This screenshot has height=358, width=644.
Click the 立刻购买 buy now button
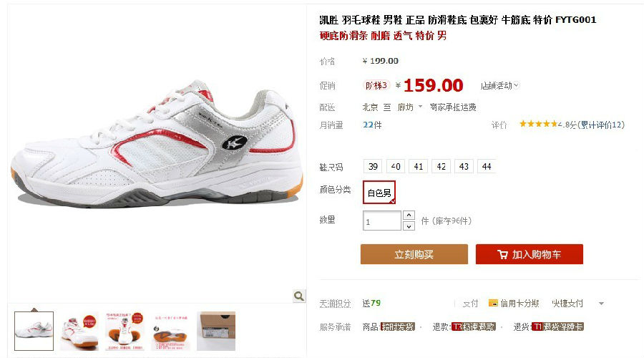(x=414, y=254)
